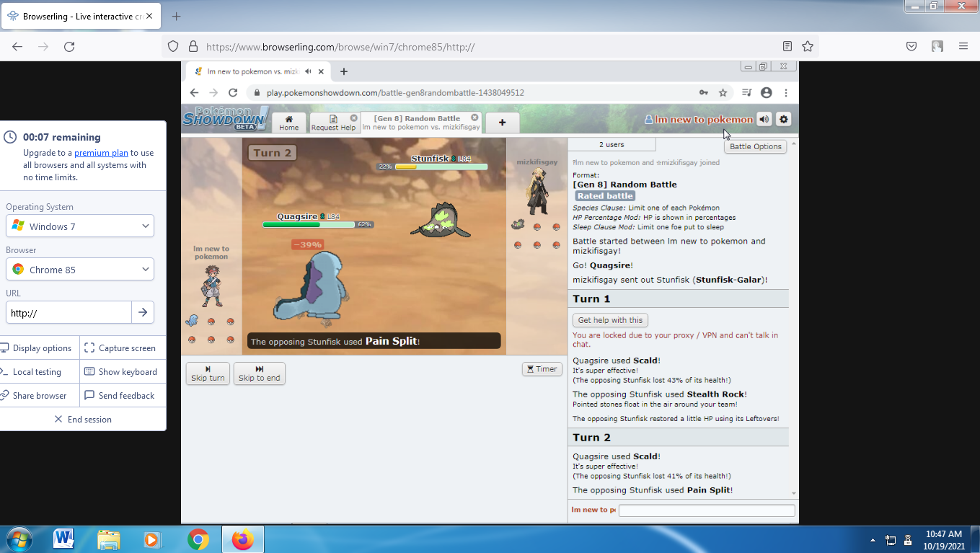This screenshot has height=553, width=980.
Task: Click Capture screen
Action: (120, 348)
